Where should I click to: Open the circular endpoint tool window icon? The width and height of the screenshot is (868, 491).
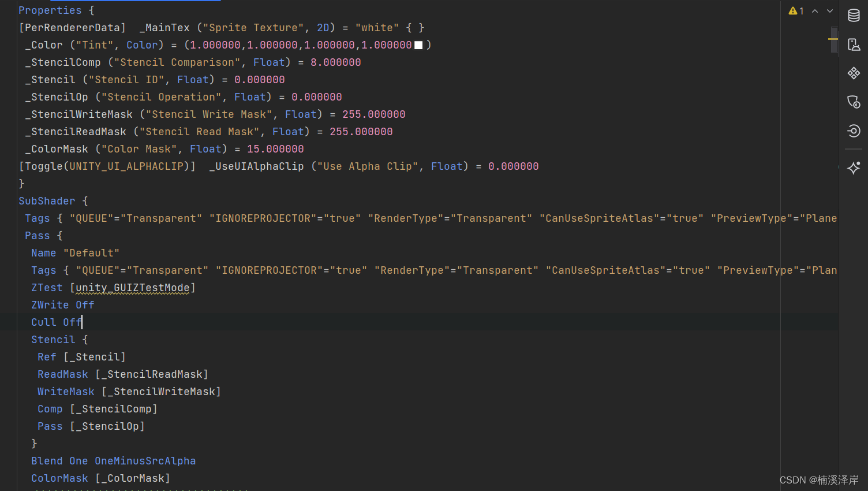[x=854, y=131]
